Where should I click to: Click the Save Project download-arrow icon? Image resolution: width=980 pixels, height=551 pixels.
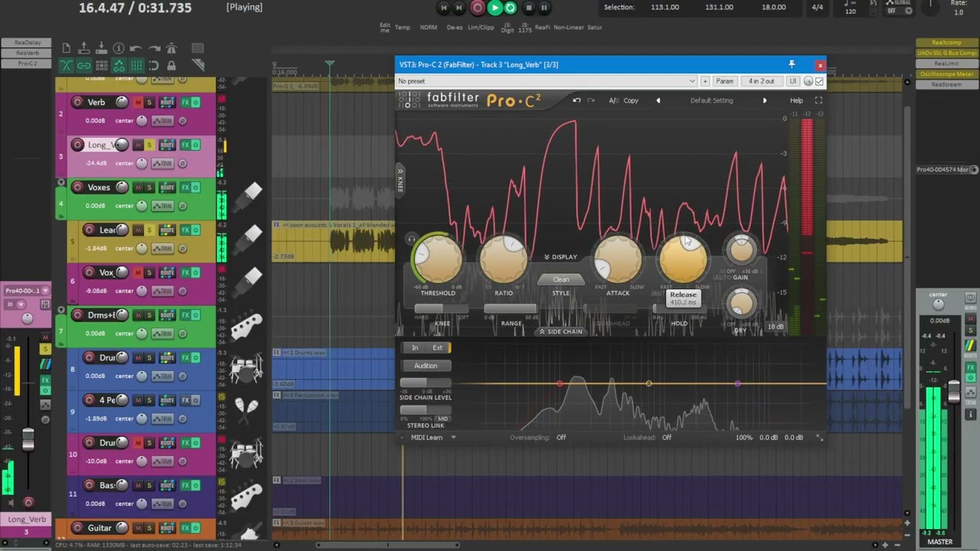pyautogui.click(x=101, y=48)
